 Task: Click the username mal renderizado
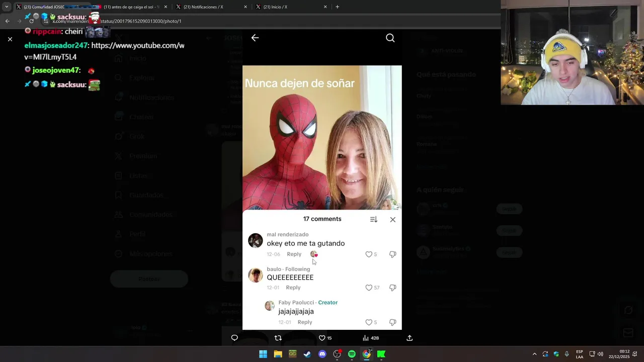[x=287, y=235]
